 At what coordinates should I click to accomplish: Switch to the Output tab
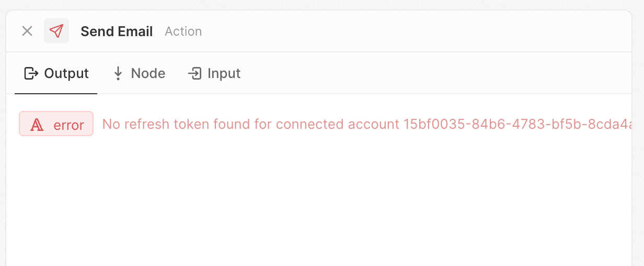point(56,73)
